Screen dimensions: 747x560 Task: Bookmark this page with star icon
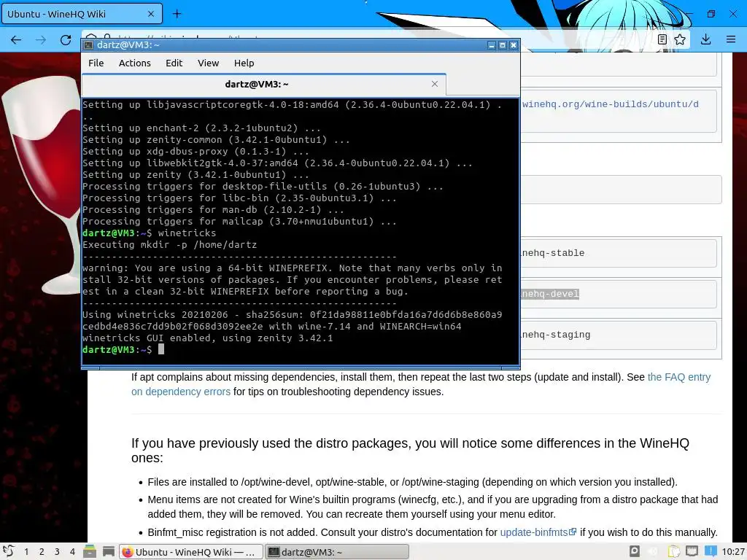[680, 39]
